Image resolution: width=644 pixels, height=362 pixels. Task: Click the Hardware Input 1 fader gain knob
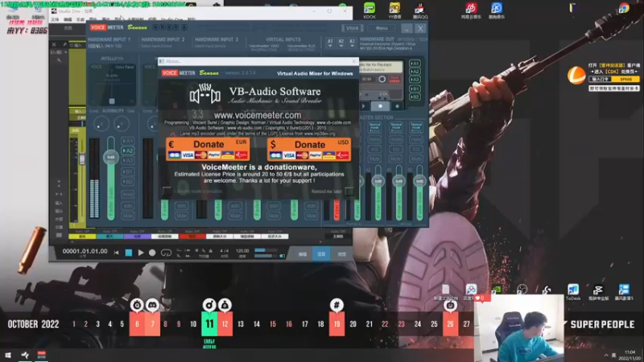tap(111, 157)
